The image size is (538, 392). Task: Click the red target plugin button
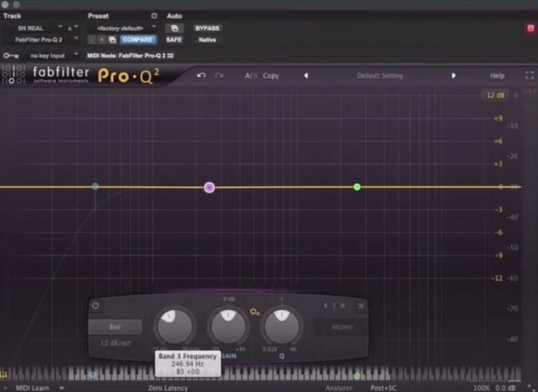click(530, 28)
